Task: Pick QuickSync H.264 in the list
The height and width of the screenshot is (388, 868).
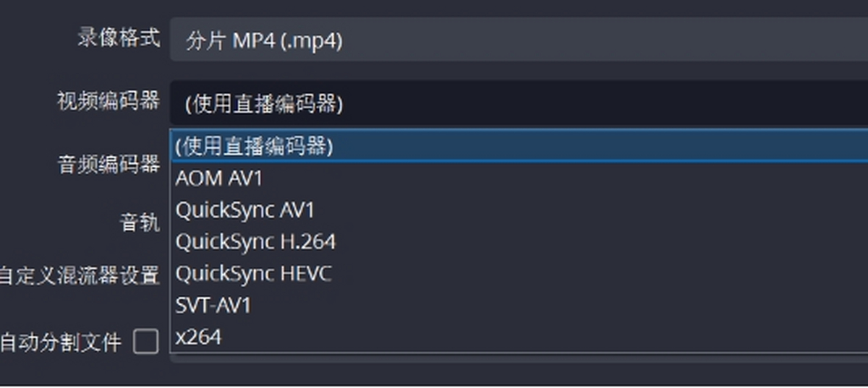Action: click(519, 241)
